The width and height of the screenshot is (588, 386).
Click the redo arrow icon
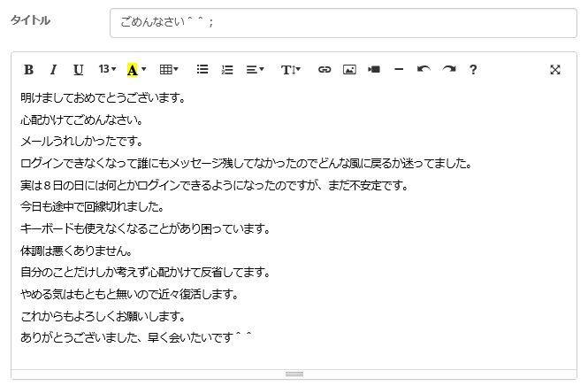point(448,70)
